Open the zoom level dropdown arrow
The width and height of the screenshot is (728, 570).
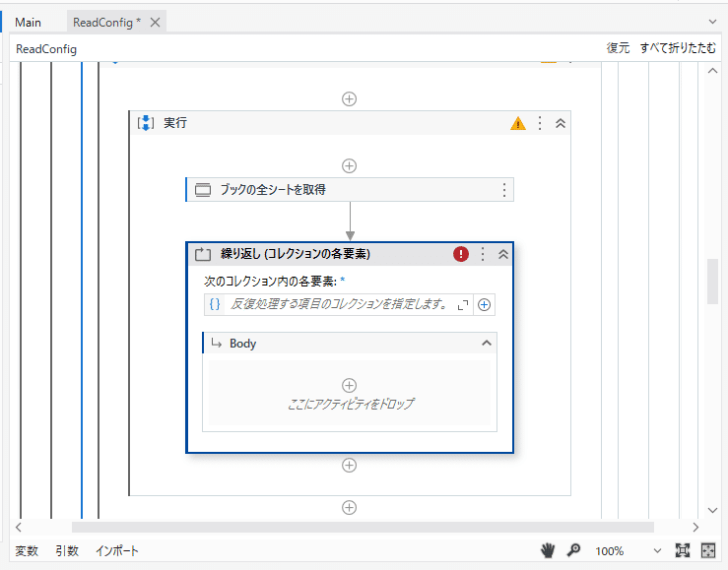[x=657, y=551]
